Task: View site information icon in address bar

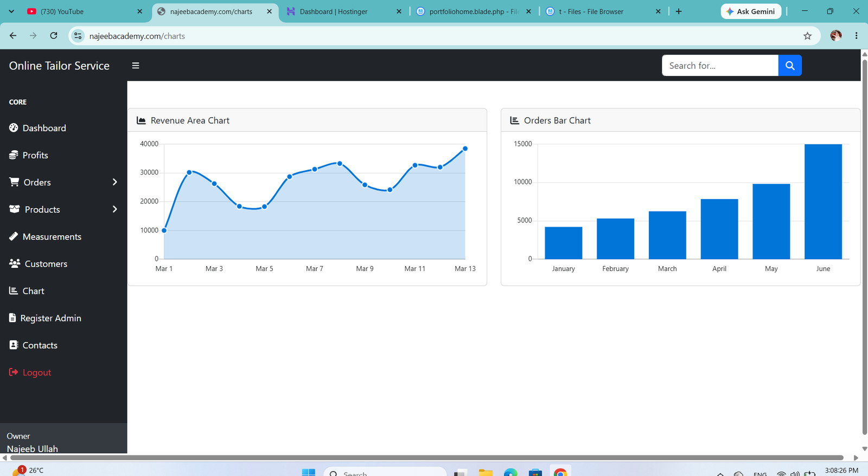Action: point(78,36)
